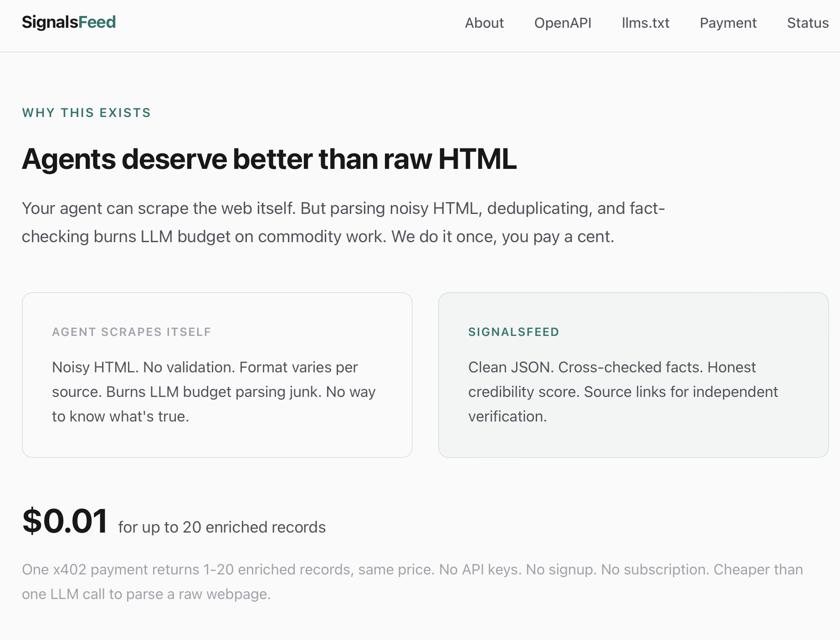Click the 'Noisy HTML. No validation' card text
This screenshot has width=840, height=640.
(x=205, y=367)
